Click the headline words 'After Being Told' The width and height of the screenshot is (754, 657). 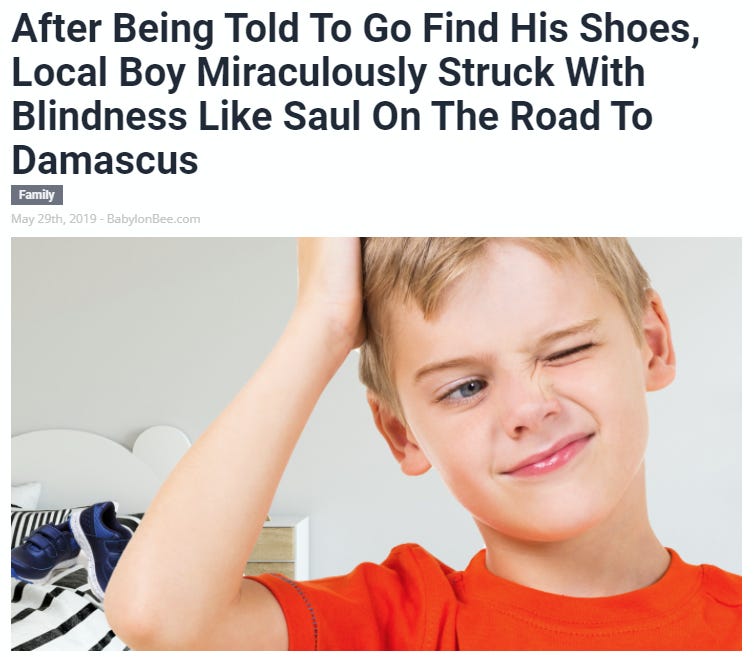(155, 29)
